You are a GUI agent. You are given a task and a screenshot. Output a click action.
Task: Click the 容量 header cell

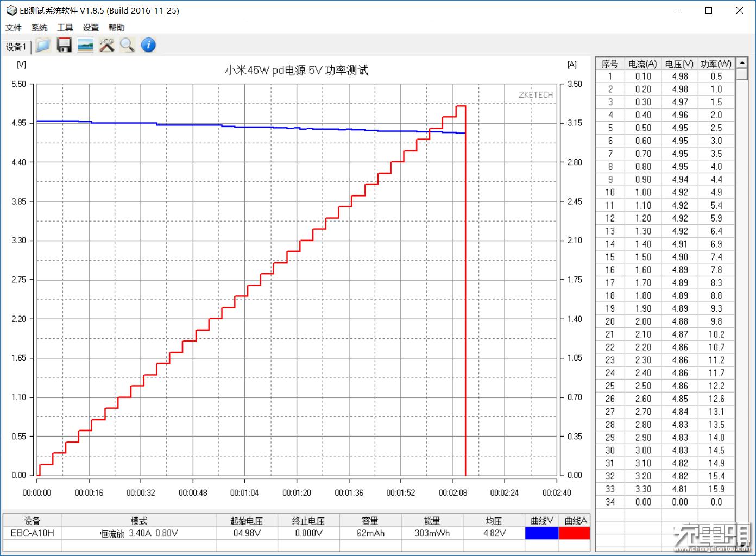tap(370, 521)
